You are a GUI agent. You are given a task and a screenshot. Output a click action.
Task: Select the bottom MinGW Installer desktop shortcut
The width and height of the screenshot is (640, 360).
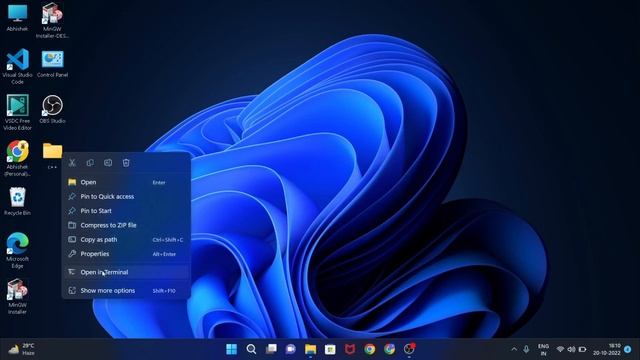[17, 296]
